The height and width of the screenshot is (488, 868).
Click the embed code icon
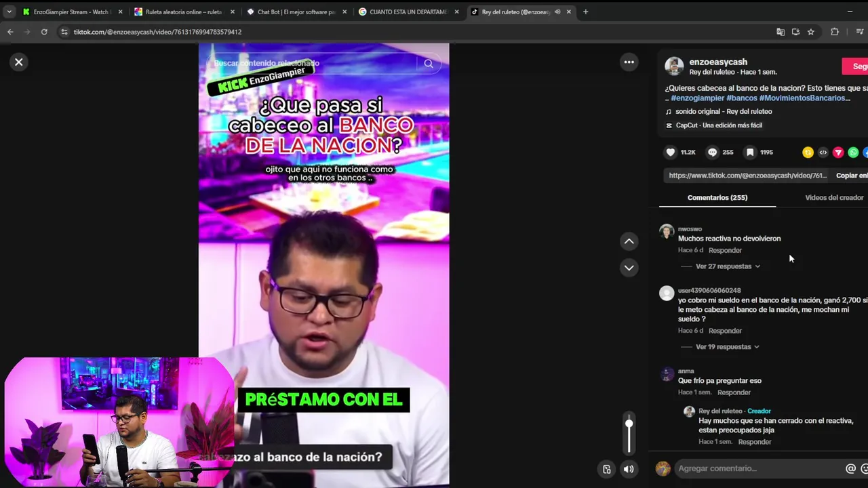pyautogui.click(x=823, y=152)
